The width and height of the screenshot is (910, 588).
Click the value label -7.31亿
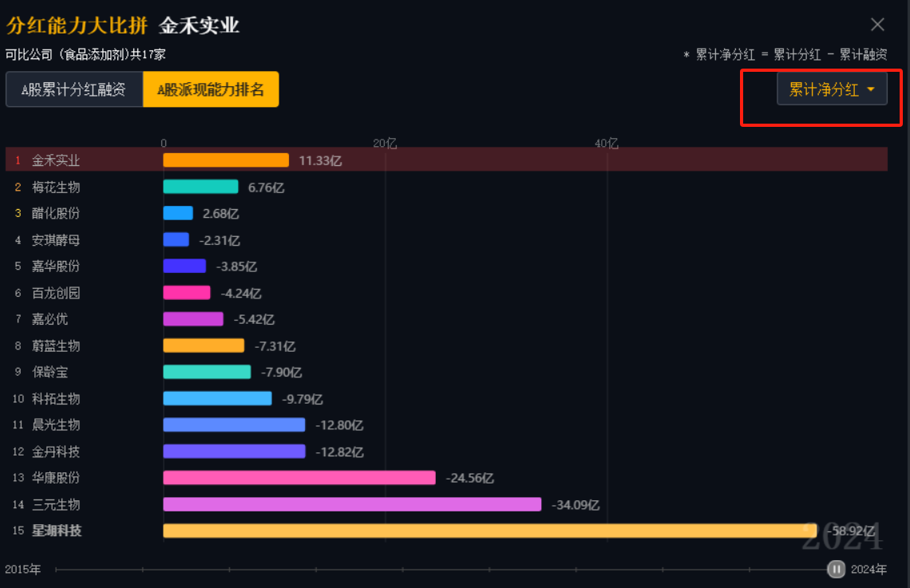pos(275,346)
